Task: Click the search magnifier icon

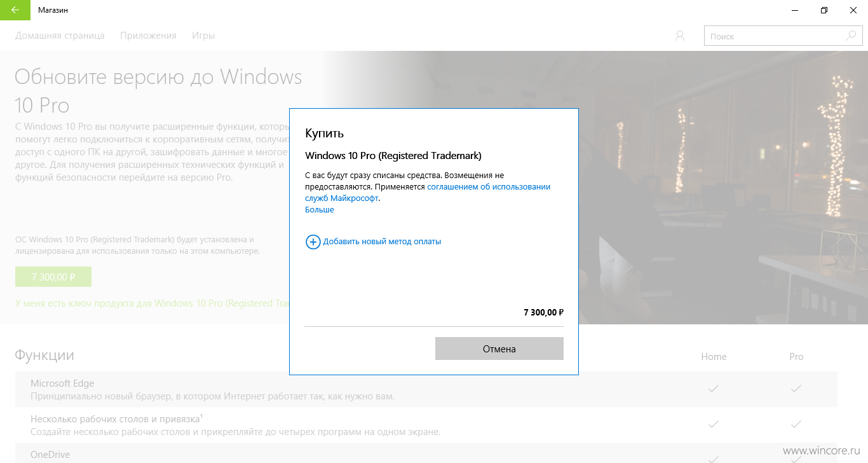Action: click(851, 36)
